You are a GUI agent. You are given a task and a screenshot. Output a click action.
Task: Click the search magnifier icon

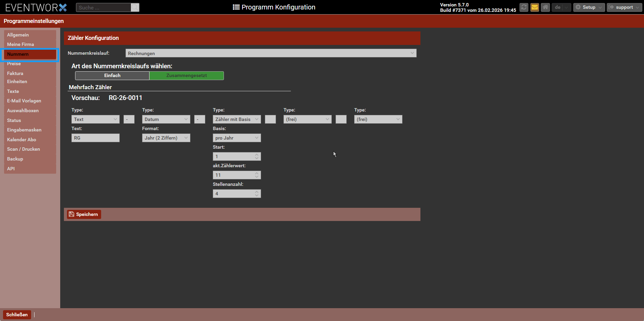tap(135, 7)
